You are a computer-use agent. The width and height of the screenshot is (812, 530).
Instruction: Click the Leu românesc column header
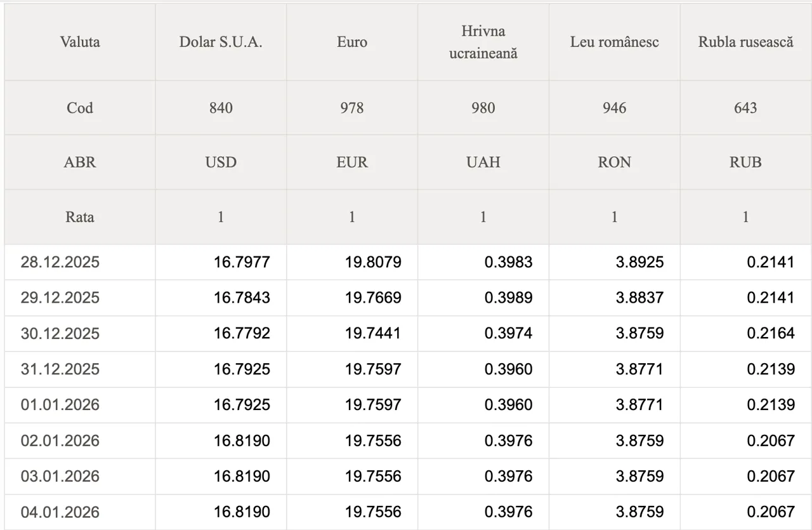click(x=614, y=43)
